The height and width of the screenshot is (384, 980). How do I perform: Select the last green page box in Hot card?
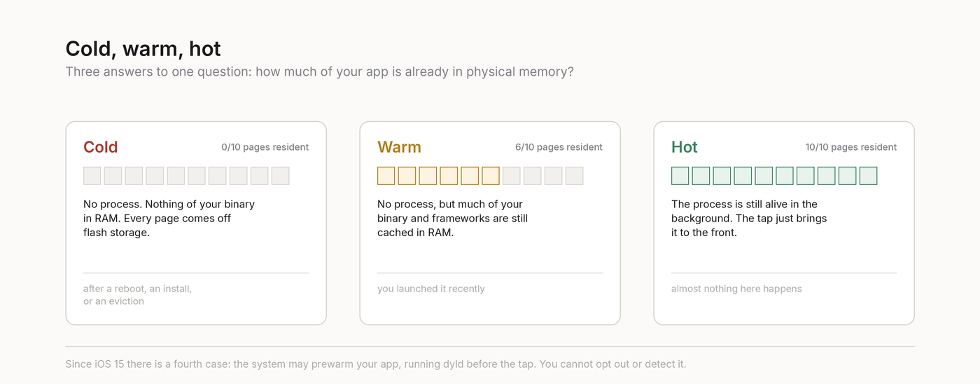(x=869, y=176)
